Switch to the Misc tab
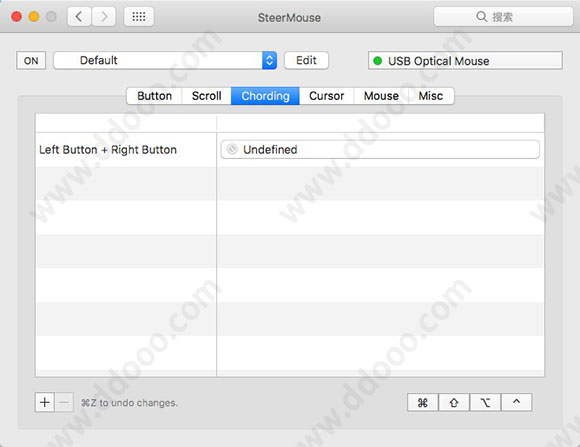Image resolution: width=580 pixels, height=447 pixels. tap(431, 96)
